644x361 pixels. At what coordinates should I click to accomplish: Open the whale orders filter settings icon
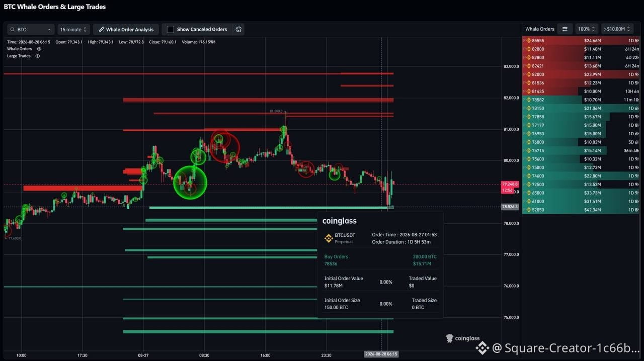click(565, 29)
